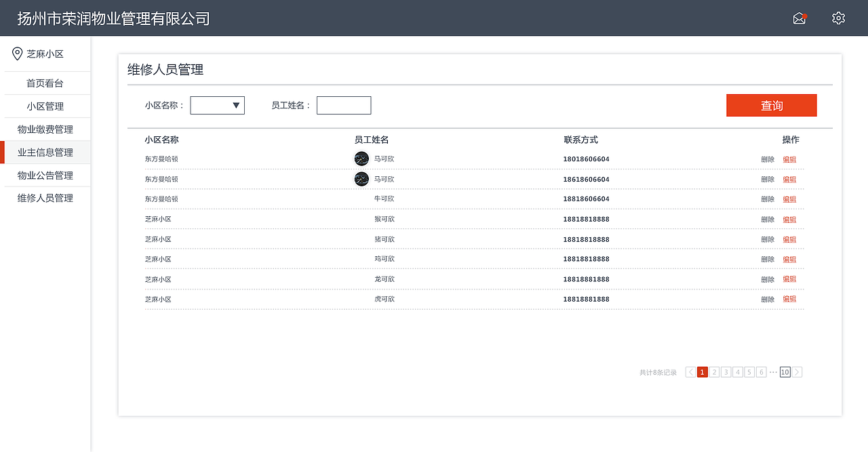Go to page 6 in pagination
Screen dimensions: 868x452
tap(762, 372)
